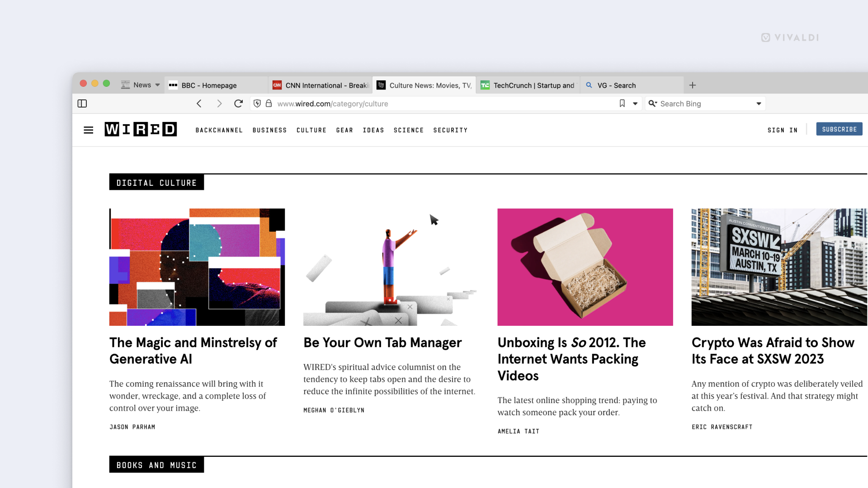Click author name Jason Parham
This screenshot has height=488, width=868.
(x=132, y=427)
